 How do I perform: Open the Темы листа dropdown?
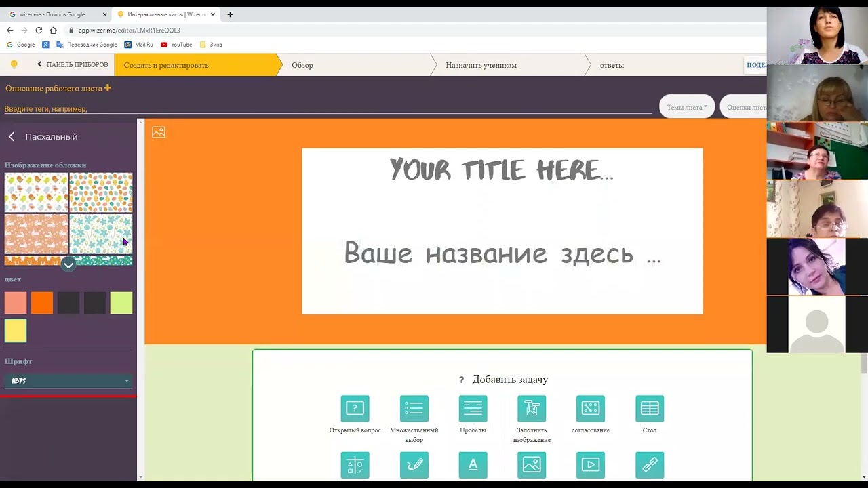686,107
